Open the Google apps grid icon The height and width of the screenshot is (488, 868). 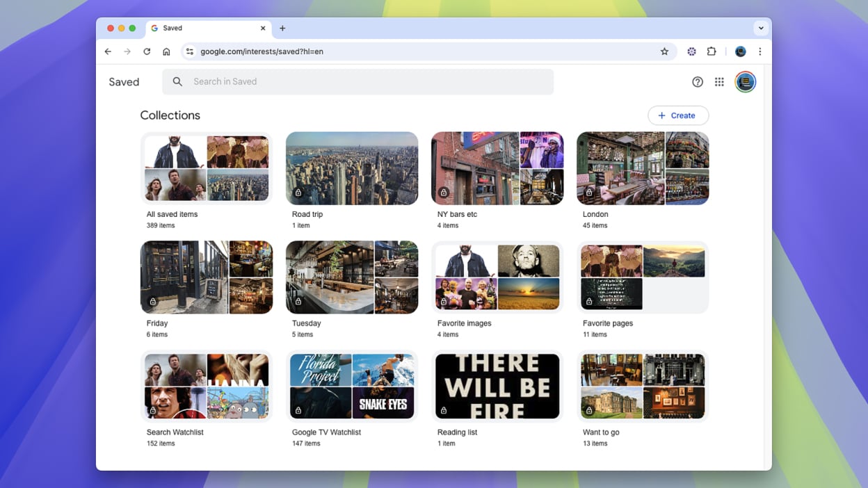720,81
